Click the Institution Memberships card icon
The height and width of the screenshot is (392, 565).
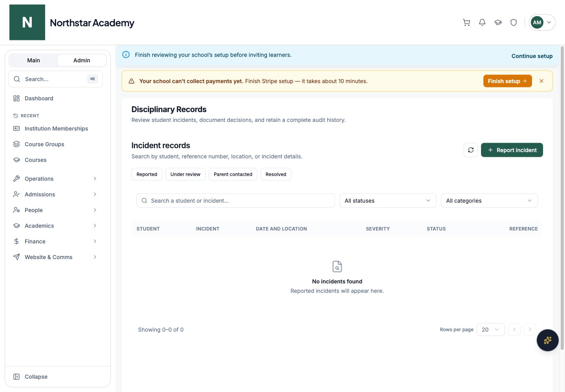point(16,129)
